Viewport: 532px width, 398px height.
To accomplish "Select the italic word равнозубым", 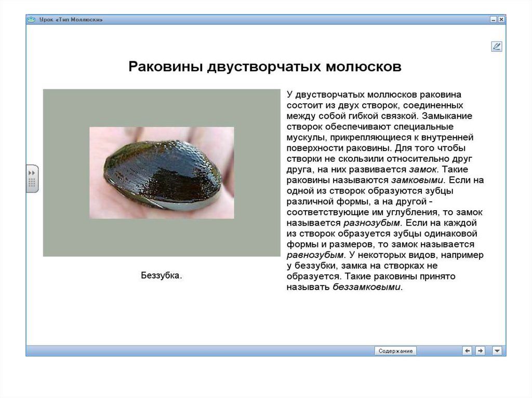I will pos(315,255).
